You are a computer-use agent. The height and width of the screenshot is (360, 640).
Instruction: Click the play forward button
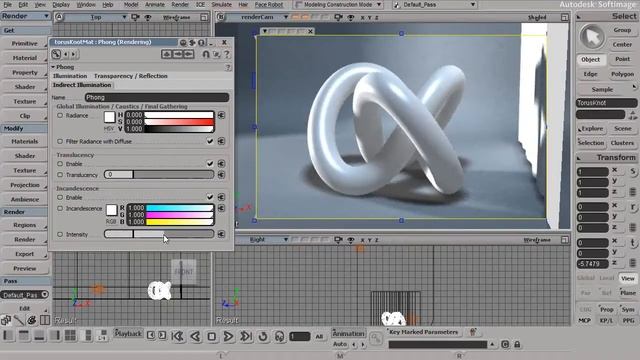[229, 336]
